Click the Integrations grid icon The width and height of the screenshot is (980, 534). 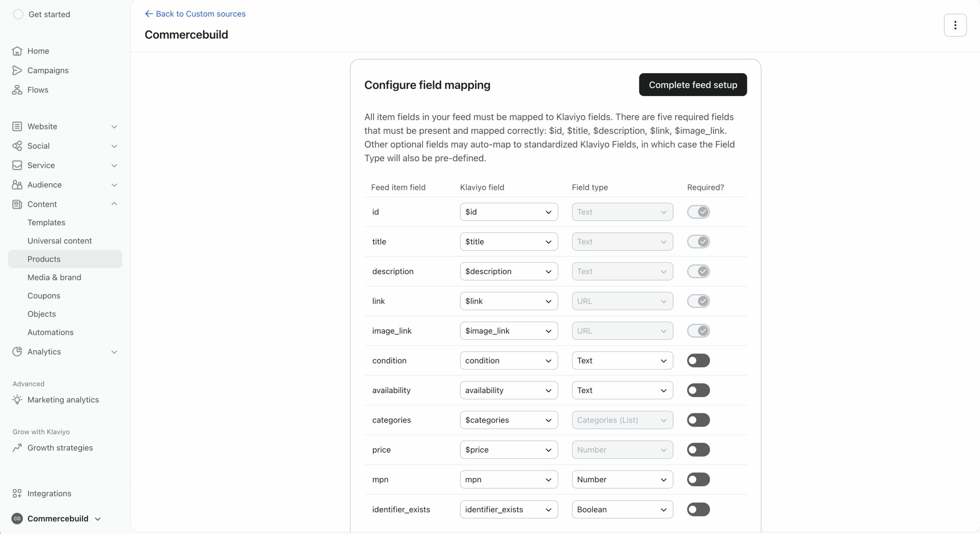coord(17,493)
